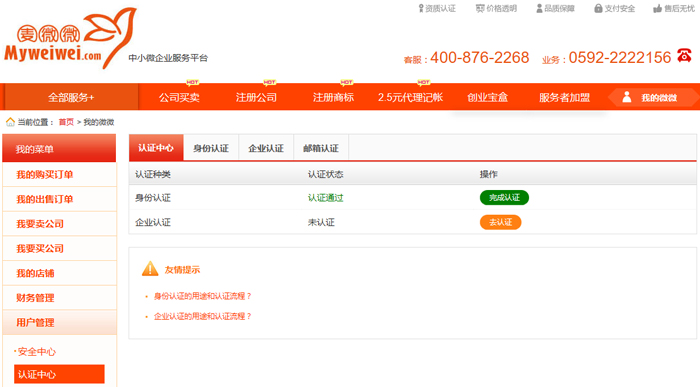Open 身份认证的用途和认证流程？ help link

click(203, 296)
